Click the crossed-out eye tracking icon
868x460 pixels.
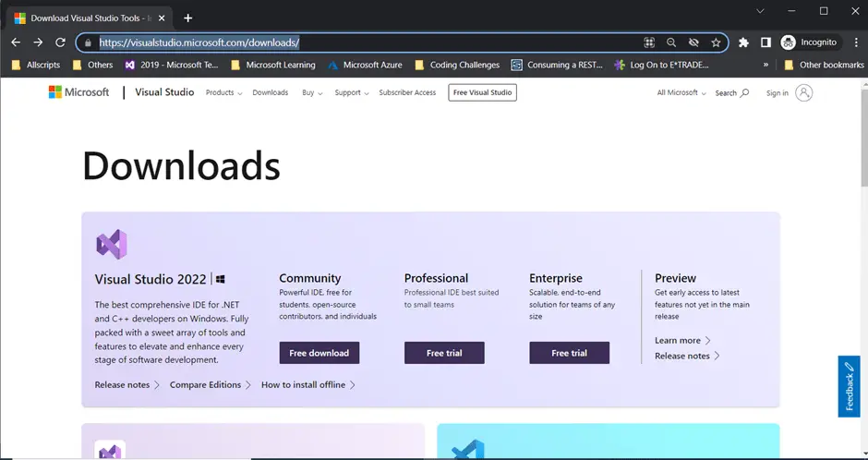[x=693, y=42]
